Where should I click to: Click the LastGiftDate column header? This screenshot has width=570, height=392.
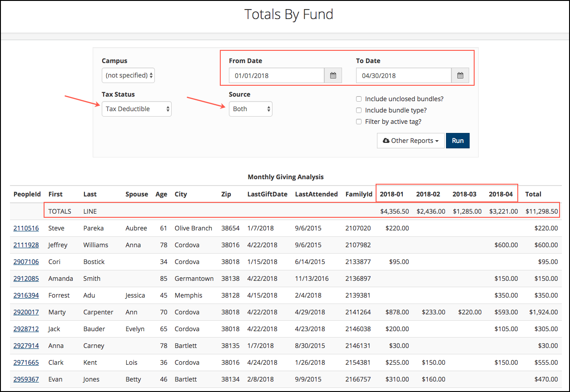pyautogui.click(x=268, y=194)
